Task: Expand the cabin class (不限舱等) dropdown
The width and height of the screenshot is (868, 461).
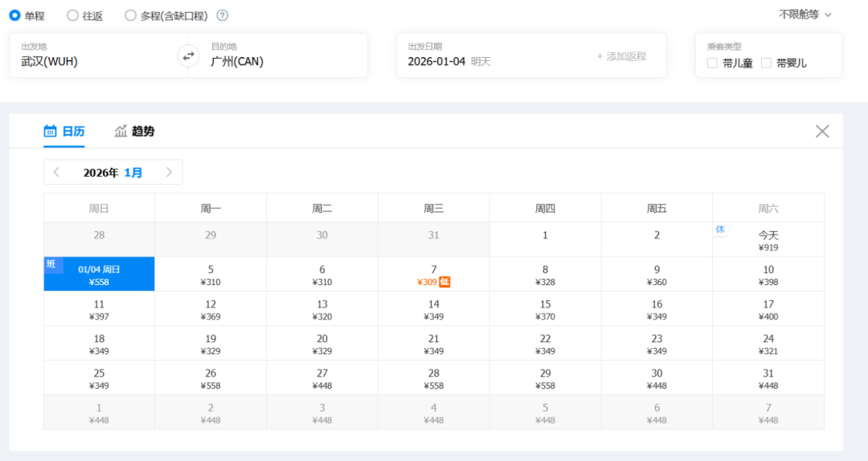Action: tap(805, 14)
